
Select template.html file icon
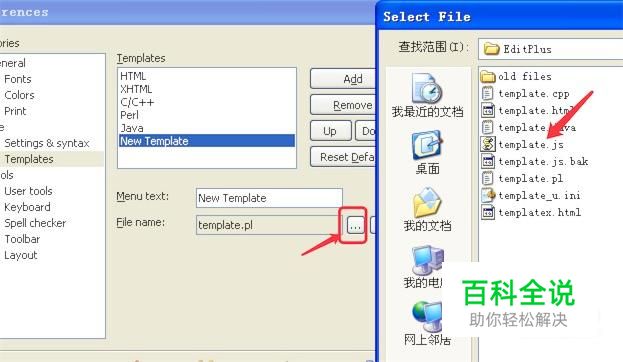point(488,110)
